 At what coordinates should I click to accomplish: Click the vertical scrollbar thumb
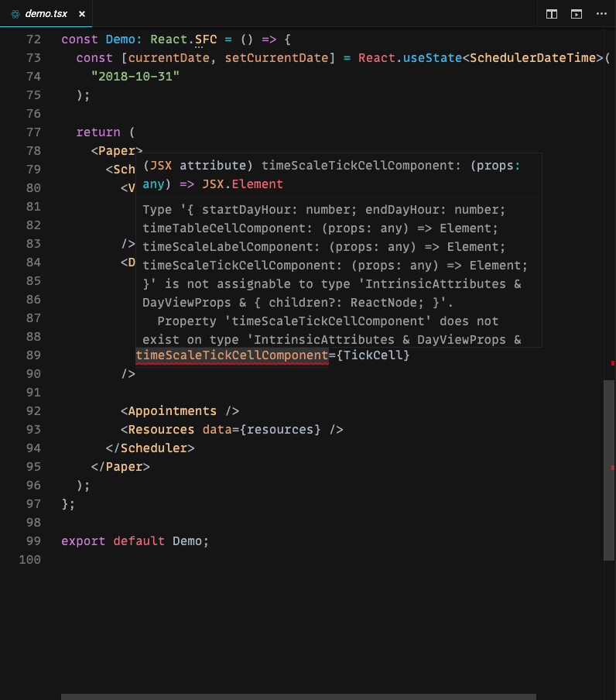[609, 470]
